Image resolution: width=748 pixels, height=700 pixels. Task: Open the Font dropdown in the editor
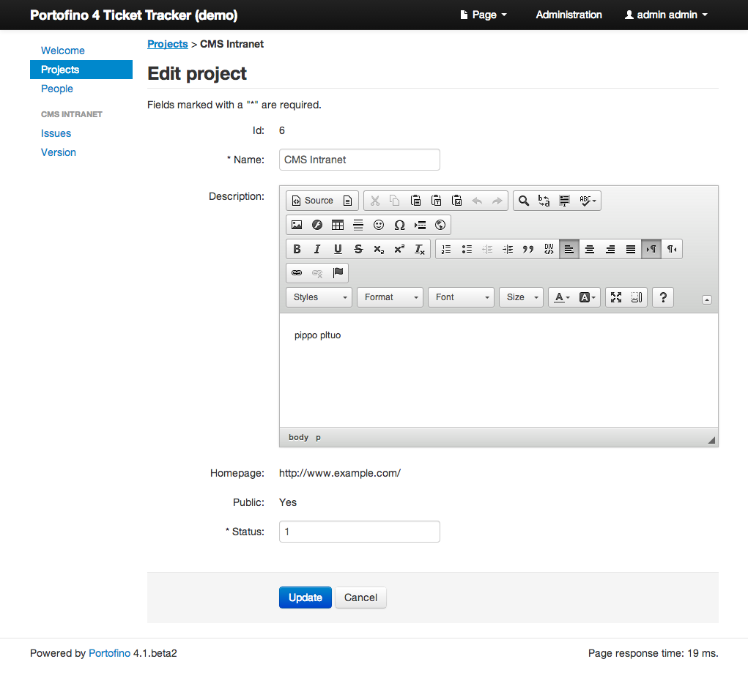click(461, 297)
